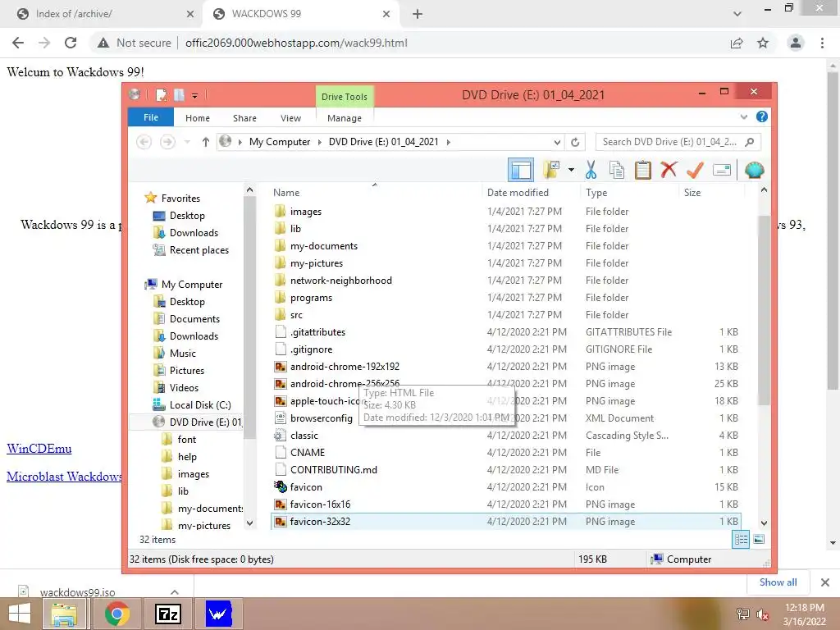Select the favicon icon file

click(306, 487)
